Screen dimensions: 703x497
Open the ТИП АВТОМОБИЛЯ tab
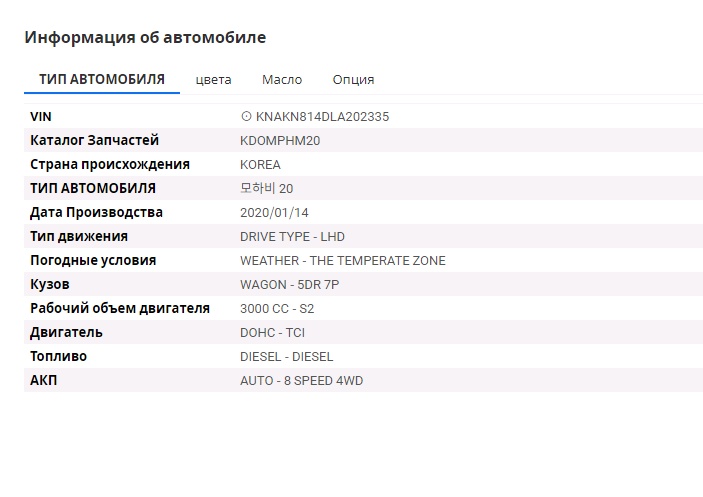pyautogui.click(x=102, y=79)
